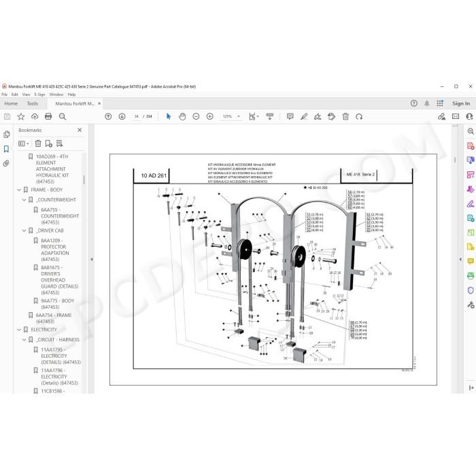Open the zoom level 125% dropdown

tap(231, 116)
